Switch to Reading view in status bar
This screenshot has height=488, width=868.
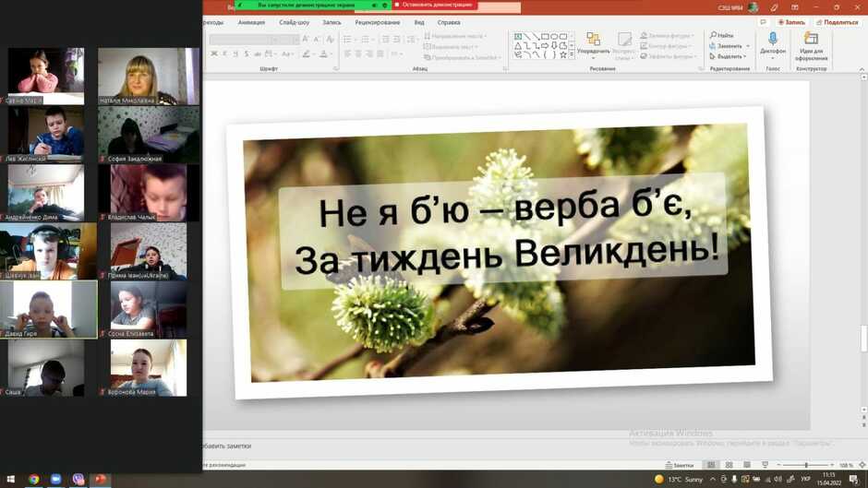point(747,465)
